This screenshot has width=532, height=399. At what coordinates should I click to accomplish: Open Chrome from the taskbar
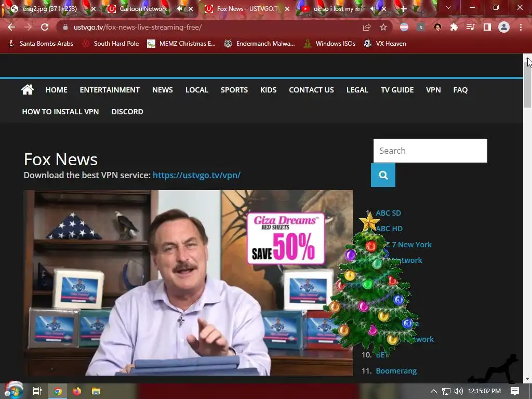pyautogui.click(x=58, y=391)
